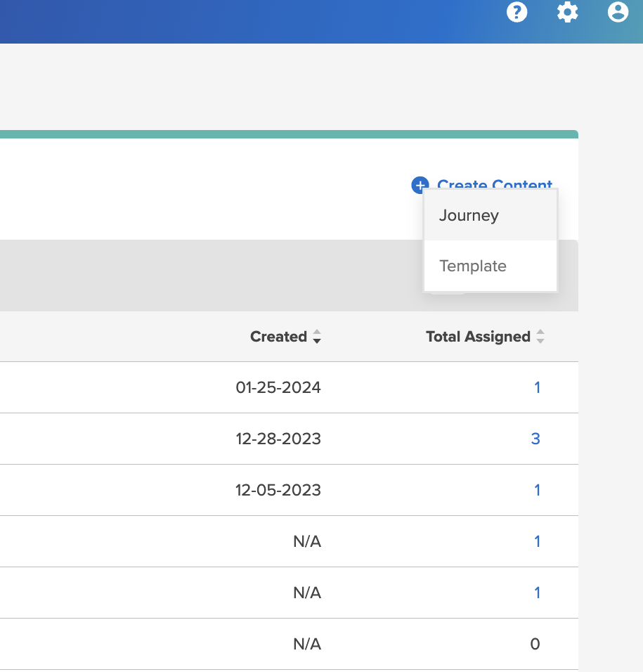Select Journey from the dropdown menu
The width and height of the screenshot is (643, 672).
click(490, 215)
